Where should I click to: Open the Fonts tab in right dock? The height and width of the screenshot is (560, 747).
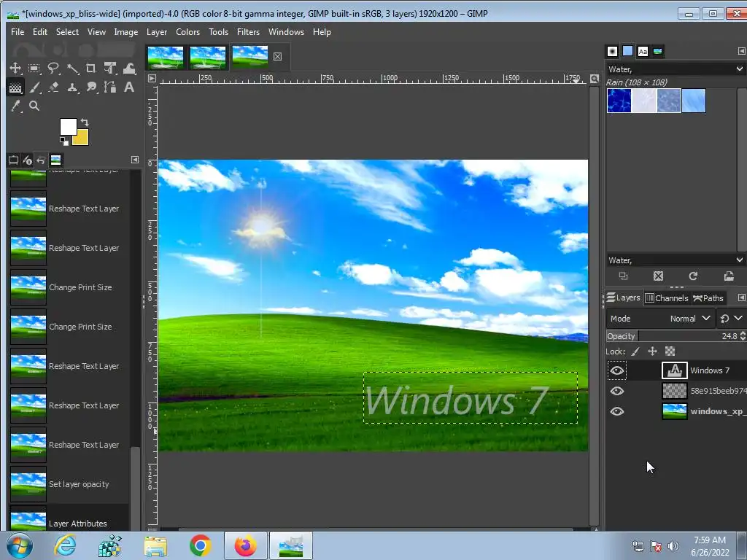pos(643,52)
